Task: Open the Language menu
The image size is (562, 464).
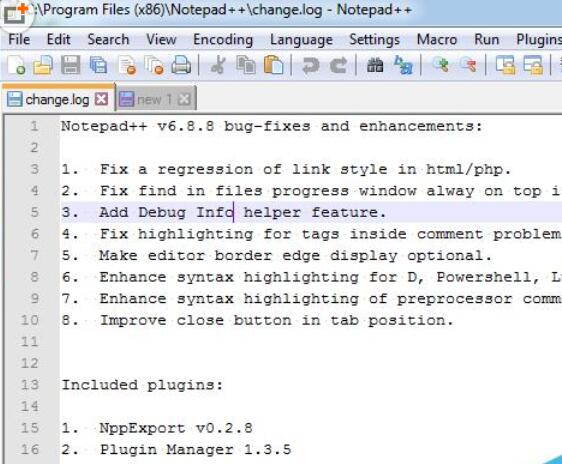Action: pyautogui.click(x=301, y=39)
